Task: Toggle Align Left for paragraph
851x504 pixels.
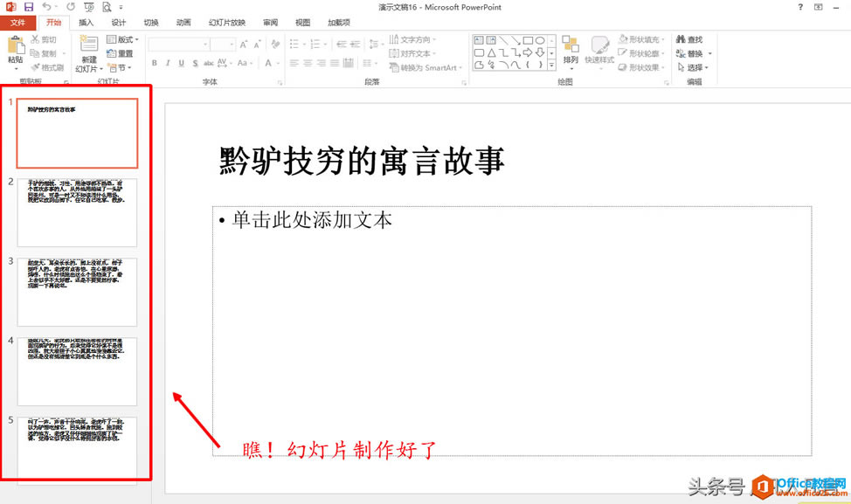Action: click(294, 64)
